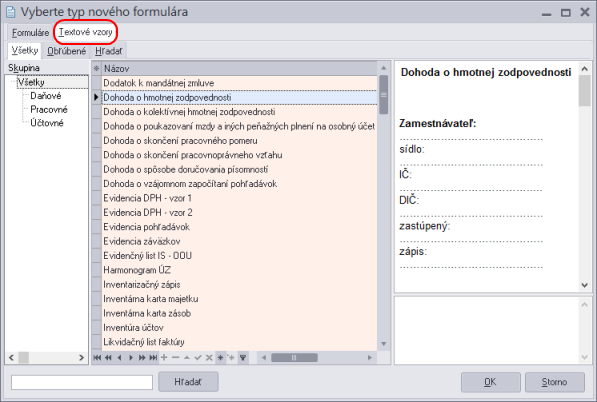Select Evidencia záväzkov row
The width and height of the screenshot is (597, 402).
pos(240,241)
